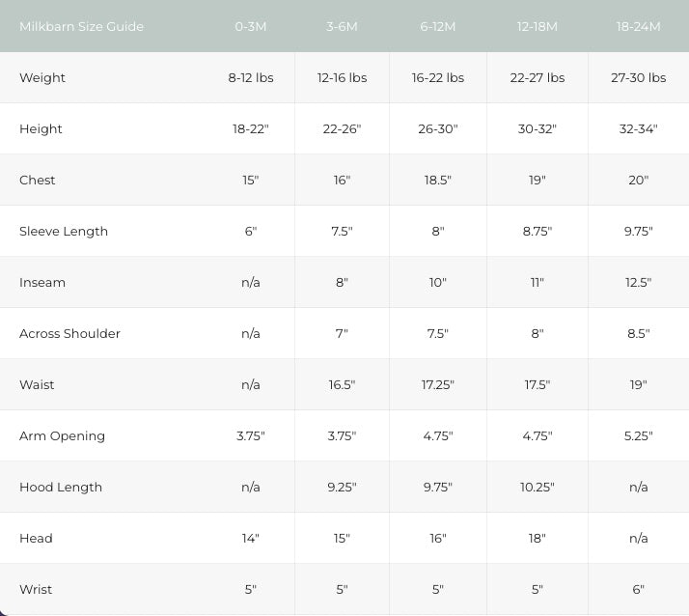Select the 18-24M column header
The height and width of the screenshot is (616, 689).
coord(638,26)
